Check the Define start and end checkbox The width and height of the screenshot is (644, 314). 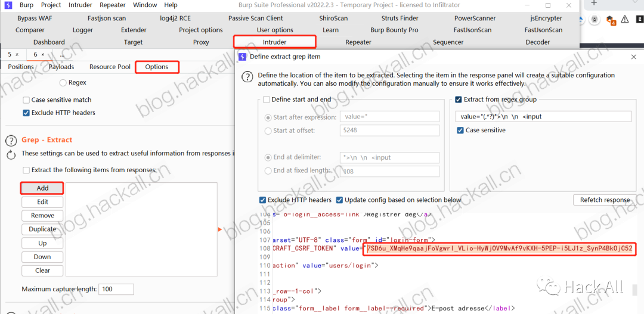click(x=266, y=100)
